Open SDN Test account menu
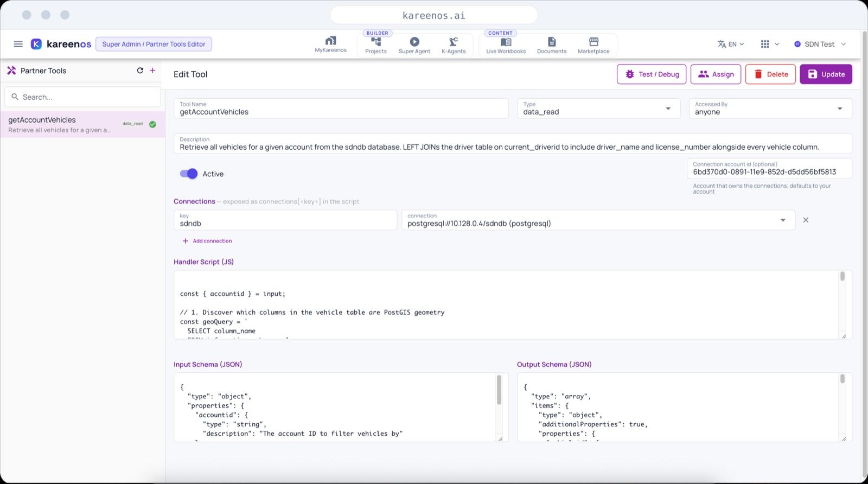Viewport: 868px width, 484px height. pos(820,44)
